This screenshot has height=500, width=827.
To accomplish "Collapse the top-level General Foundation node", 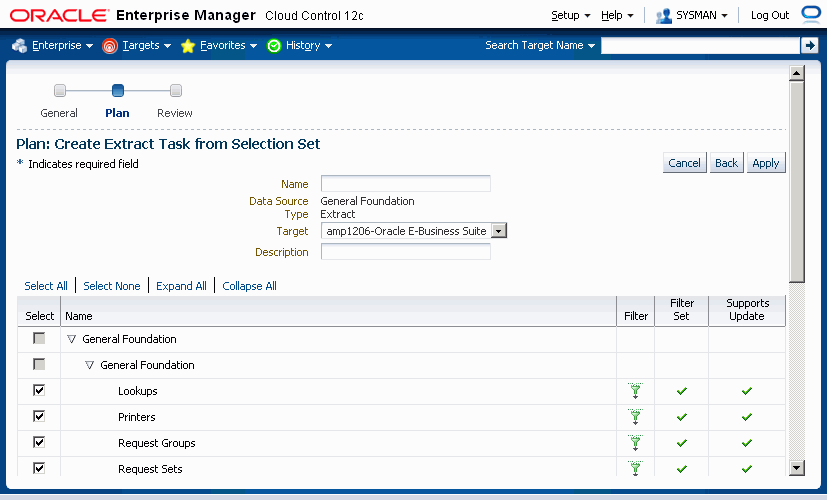I will [72, 339].
